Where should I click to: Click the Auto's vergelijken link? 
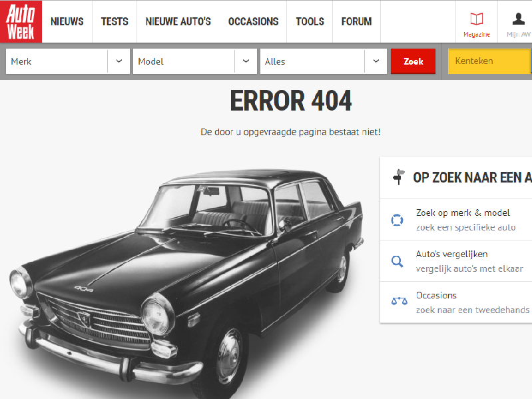(x=451, y=254)
